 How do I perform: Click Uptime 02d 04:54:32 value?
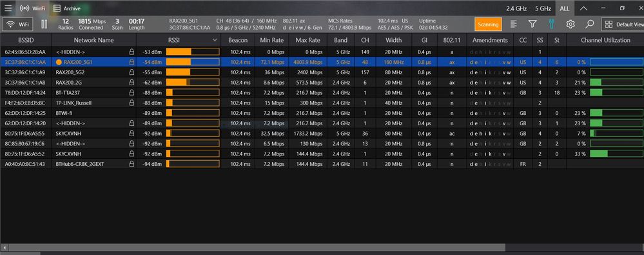pos(433,28)
